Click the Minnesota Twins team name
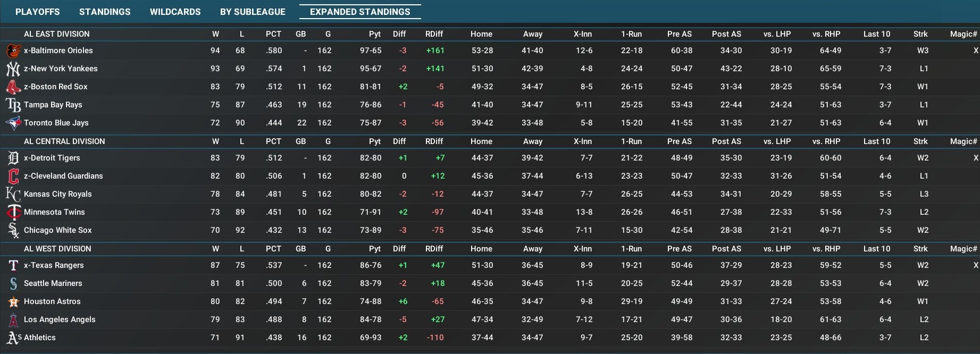Image resolution: width=980 pixels, height=354 pixels. click(x=54, y=212)
